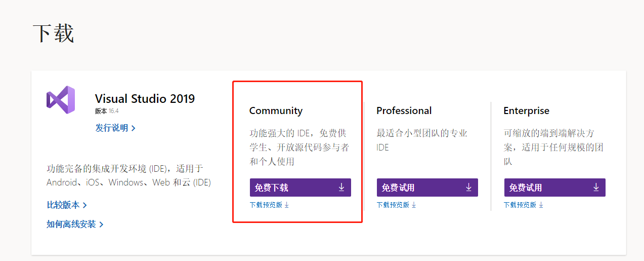This screenshot has height=261, width=644.
Task: Open the 如何离线安装 link
Action: (x=71, y=224)
